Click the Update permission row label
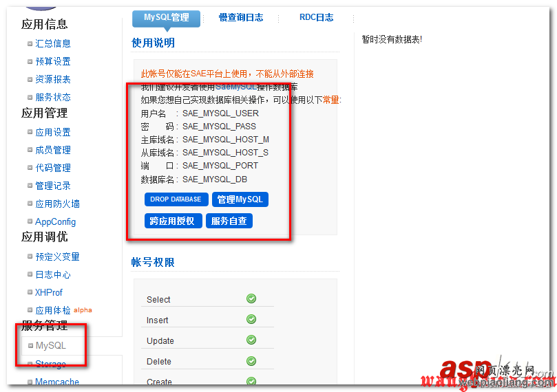 (x=160, y=341)
